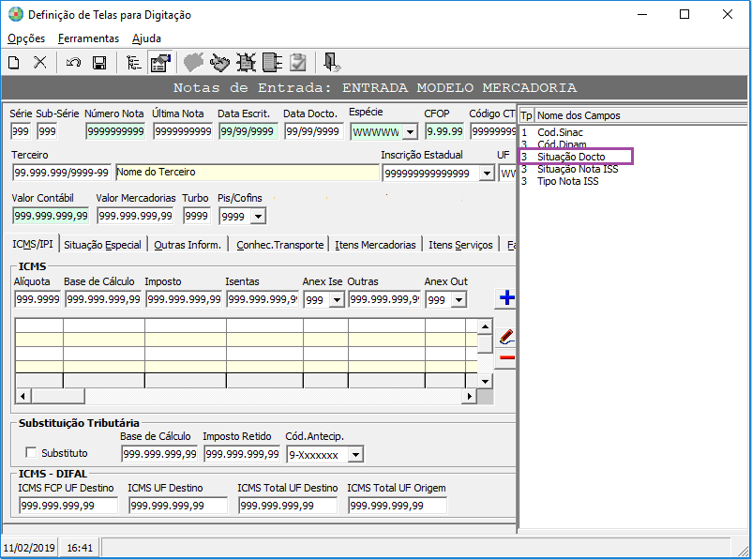This screenshot has width=752, height=560.
Task: Click the pencil edit row icon
Action: [506, 337]
